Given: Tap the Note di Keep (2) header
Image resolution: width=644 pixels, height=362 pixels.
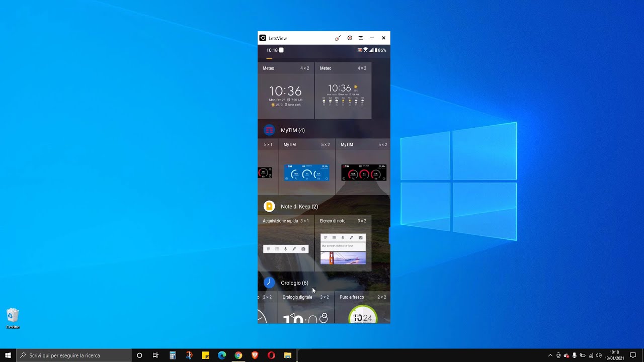Looking at the screenshot, I should point(299,207).
